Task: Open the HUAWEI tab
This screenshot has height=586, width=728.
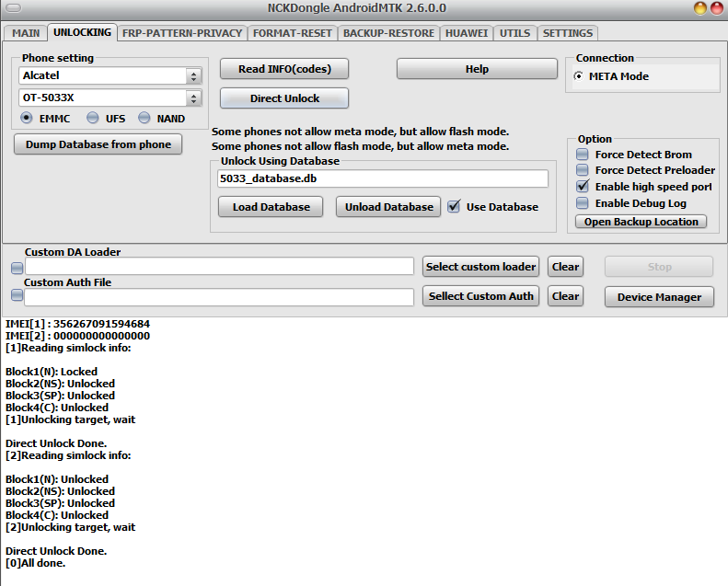Action: 466,33
